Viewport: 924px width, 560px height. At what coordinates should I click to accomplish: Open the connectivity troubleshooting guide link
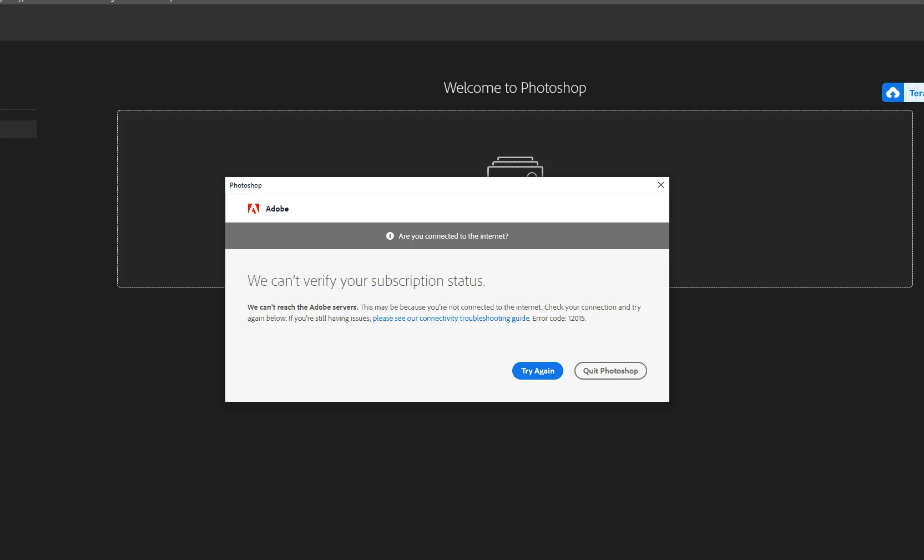tap(451, 319)
